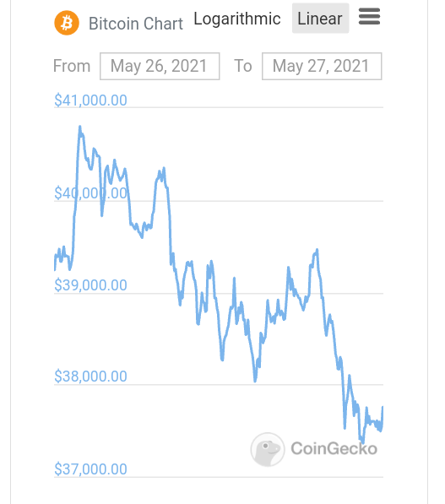Click the Bitcoin Chart title

pyautogui.click(x=136, y=24)
